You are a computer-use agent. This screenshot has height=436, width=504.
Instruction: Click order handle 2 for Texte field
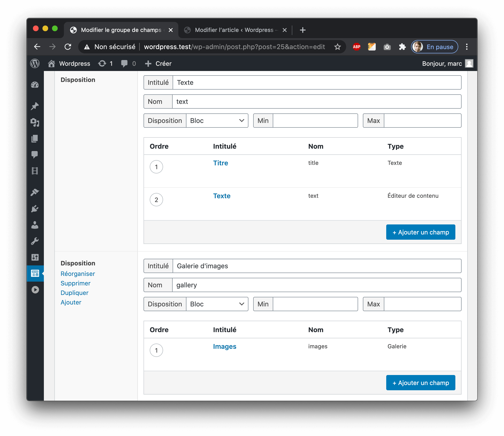[156, 200]
